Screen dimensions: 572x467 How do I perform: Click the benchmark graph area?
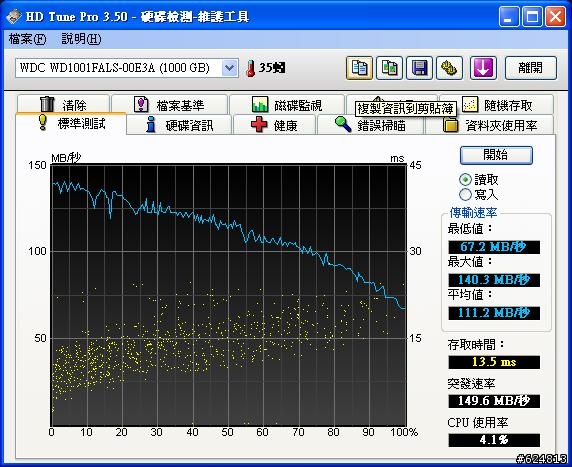pyautogui.click(x=229, y=295)
